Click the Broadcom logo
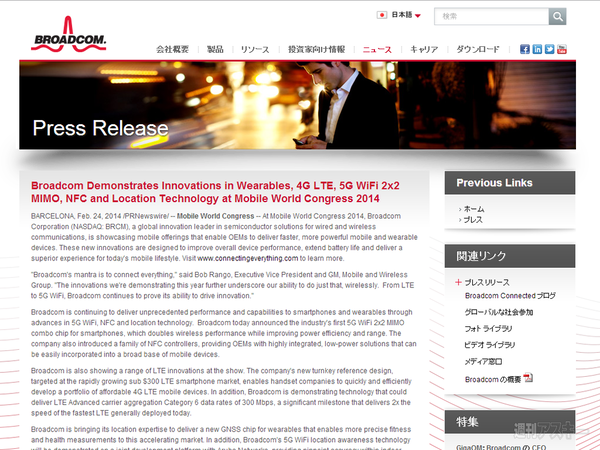The image size is (600, 450). (x=68, y=34)
